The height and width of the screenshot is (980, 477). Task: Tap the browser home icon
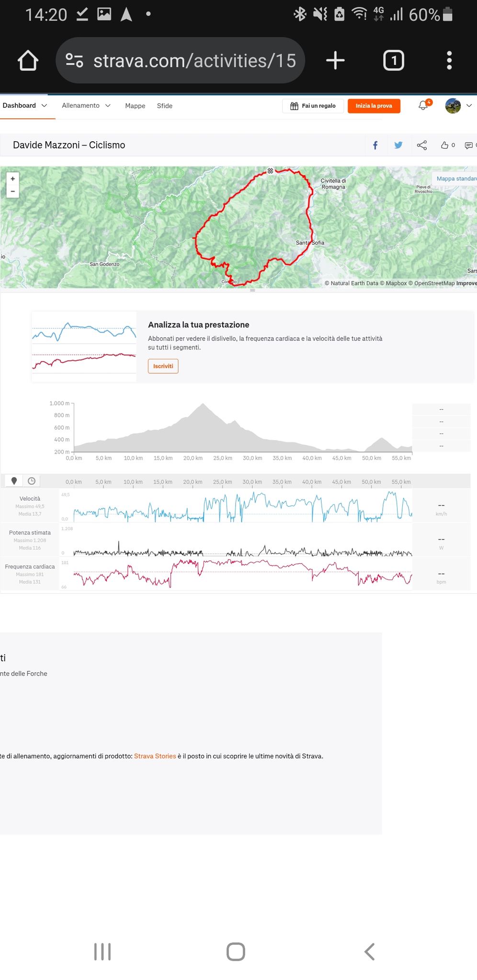[x=28, y=61]
